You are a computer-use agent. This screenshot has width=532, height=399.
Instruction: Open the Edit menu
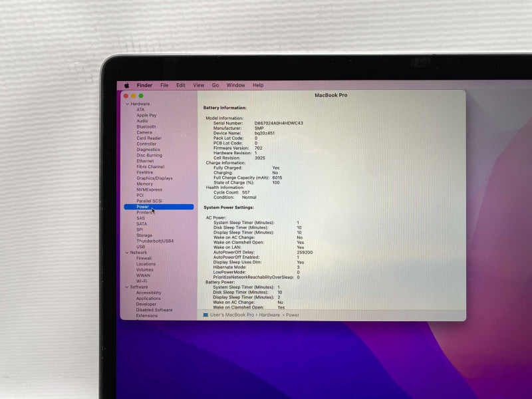[x=180, y=85]
